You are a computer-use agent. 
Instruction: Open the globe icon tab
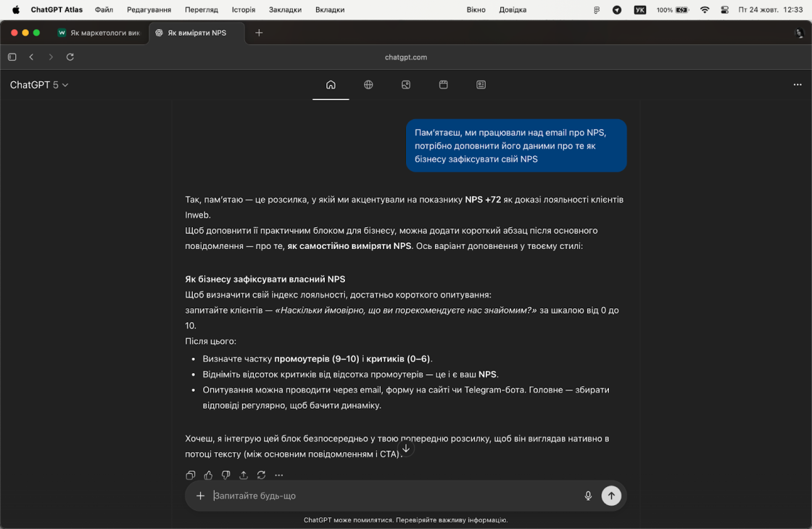(x=368, y=85)
